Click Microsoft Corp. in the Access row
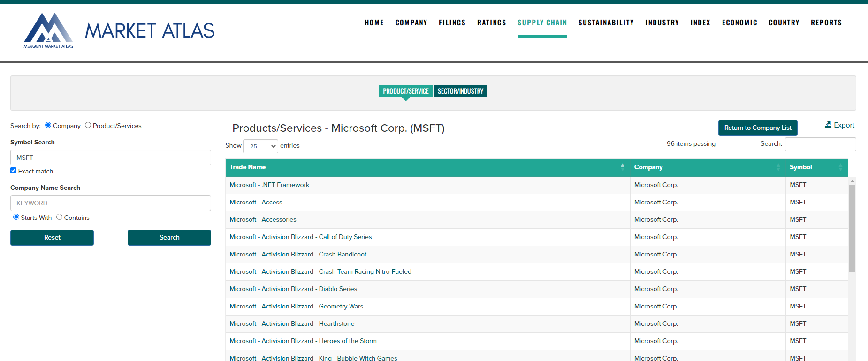This screenshot has height=361, width=868. pos(656,202)
